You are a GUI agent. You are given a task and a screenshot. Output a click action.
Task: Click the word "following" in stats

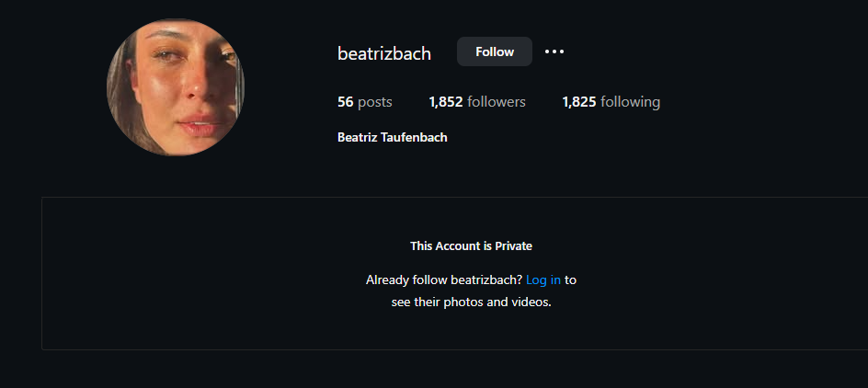click(631, 102)
